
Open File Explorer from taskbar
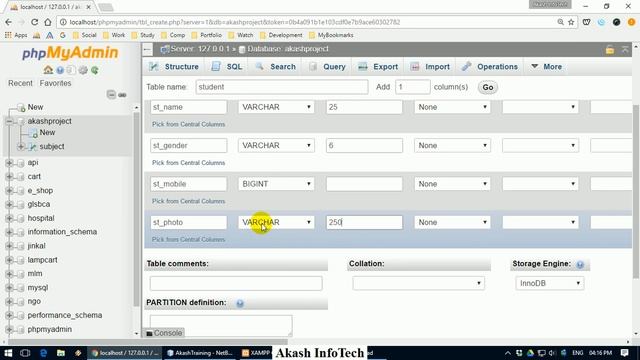61,353
